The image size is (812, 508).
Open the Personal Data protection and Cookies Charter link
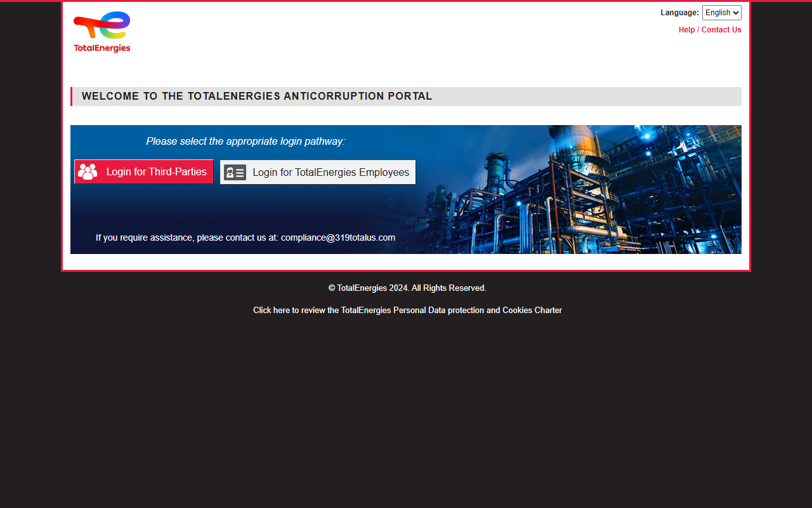(407, 311)
